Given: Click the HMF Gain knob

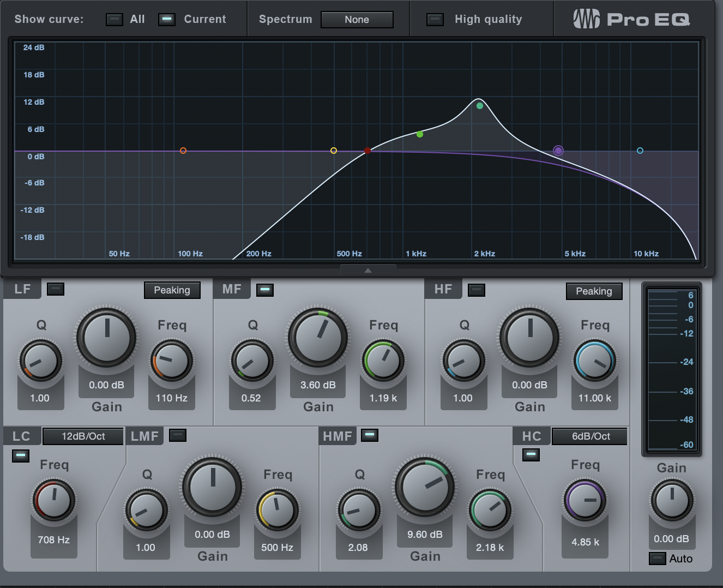Looking at the screenshot, I should (425, 487).
